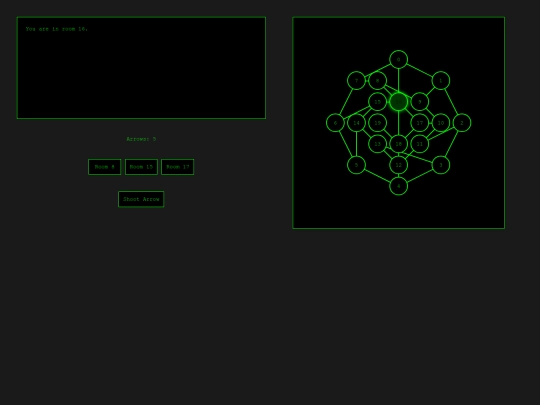Click the 'Arrows: 5' counter text
Image resolution: width=540 pixels, height=405 pixels.
(x=141, y=139)
